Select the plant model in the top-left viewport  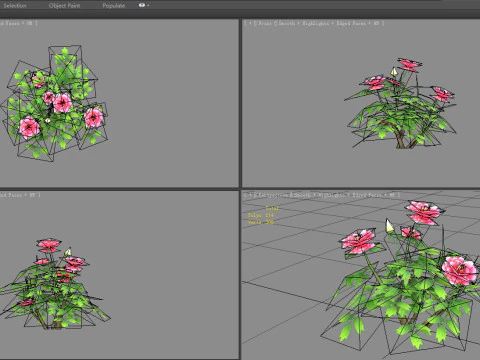click(x=54, y=103)
